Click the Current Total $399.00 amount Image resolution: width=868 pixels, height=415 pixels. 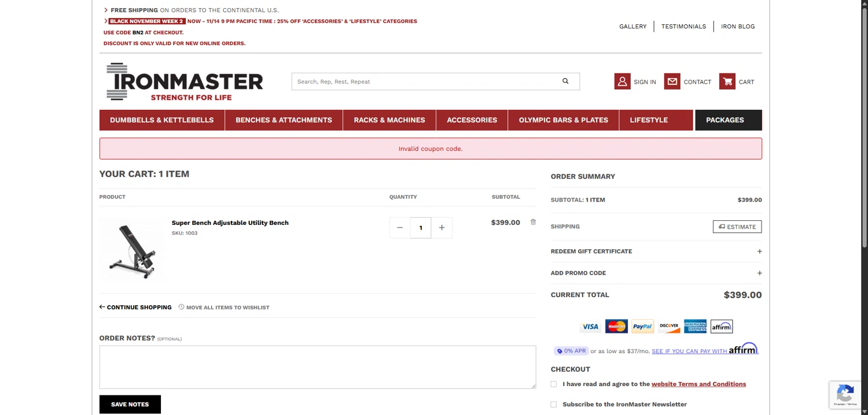click(742, 295)
